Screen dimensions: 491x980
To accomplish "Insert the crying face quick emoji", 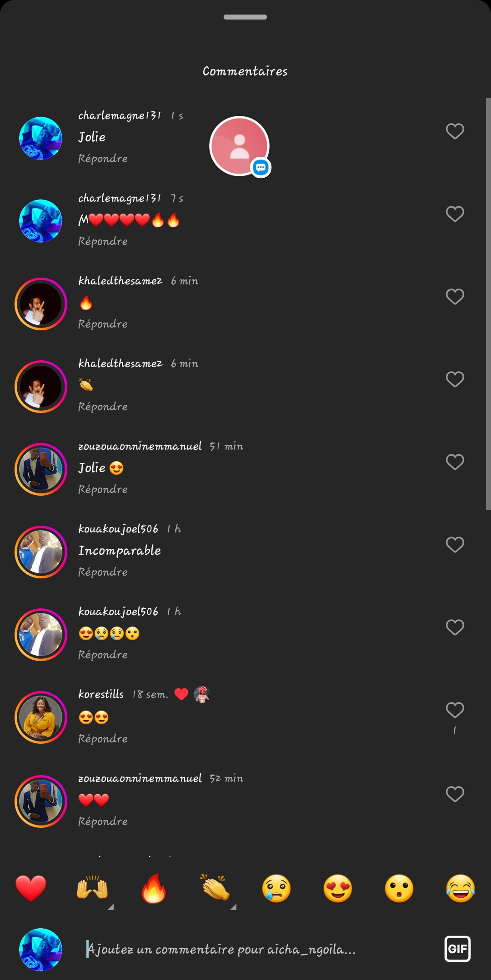I will [276, 888].
